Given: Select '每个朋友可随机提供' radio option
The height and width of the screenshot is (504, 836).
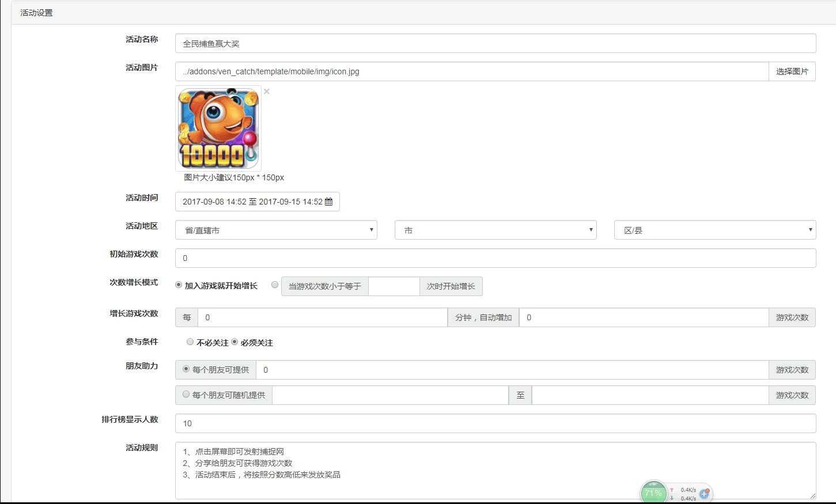Looking at the screenshot, I should 186,395.
